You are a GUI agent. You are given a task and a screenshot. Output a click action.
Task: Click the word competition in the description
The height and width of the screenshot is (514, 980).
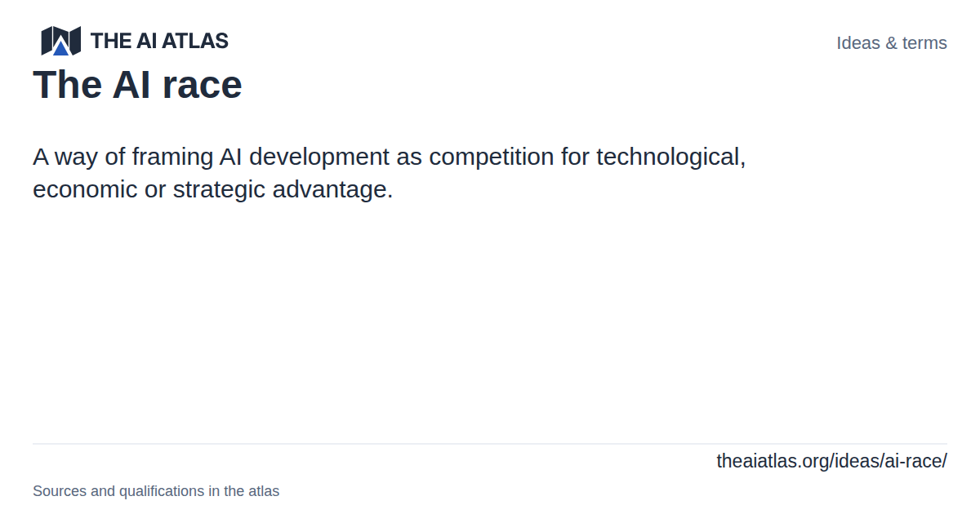point(491,157)
